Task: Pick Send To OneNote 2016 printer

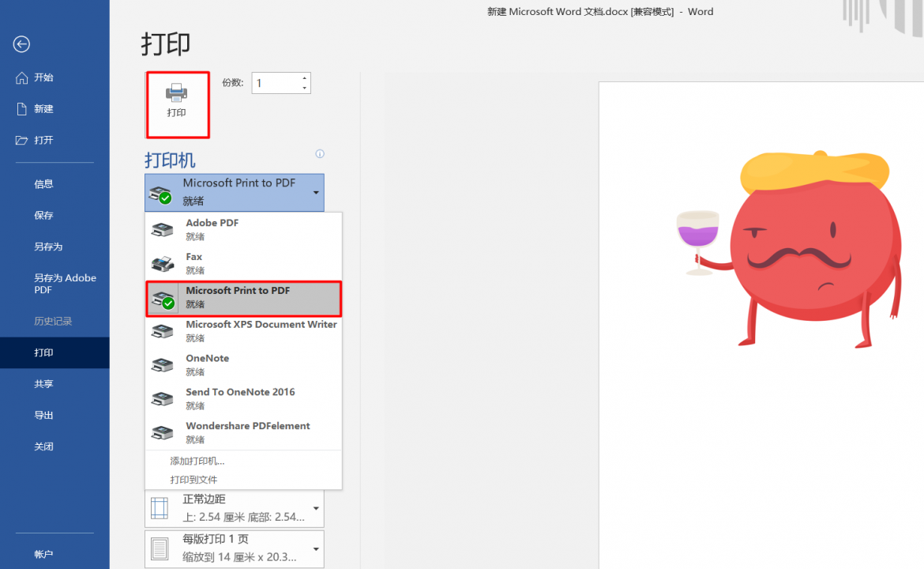Action: (243, 398)
